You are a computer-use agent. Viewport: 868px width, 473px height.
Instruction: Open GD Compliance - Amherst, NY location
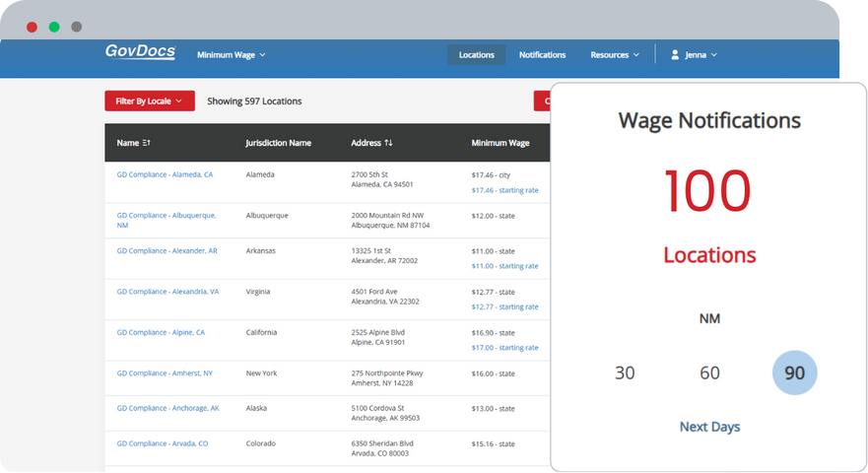(x=165, y=373)
